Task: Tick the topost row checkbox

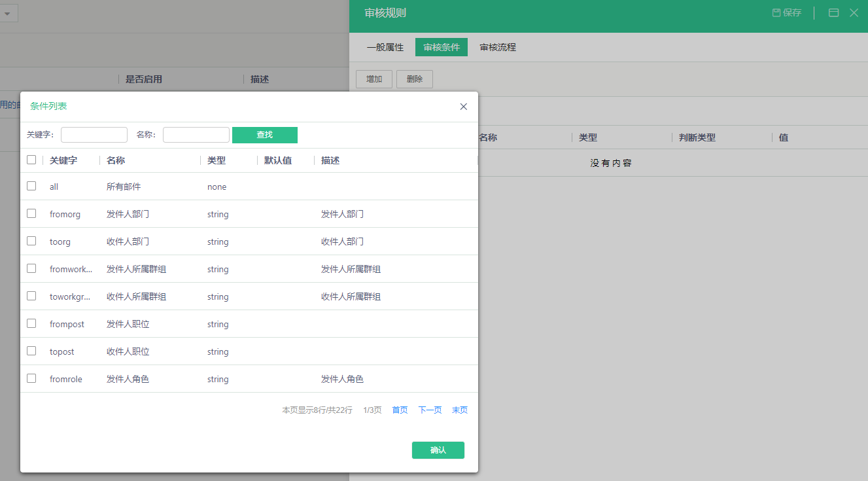Action: click(31, 351)
